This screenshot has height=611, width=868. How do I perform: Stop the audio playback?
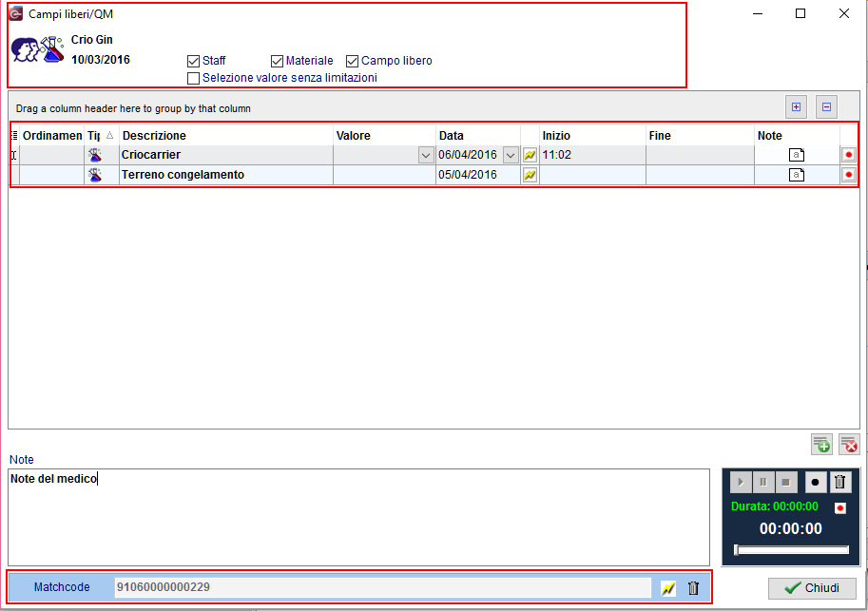click(x=785, y=482)
